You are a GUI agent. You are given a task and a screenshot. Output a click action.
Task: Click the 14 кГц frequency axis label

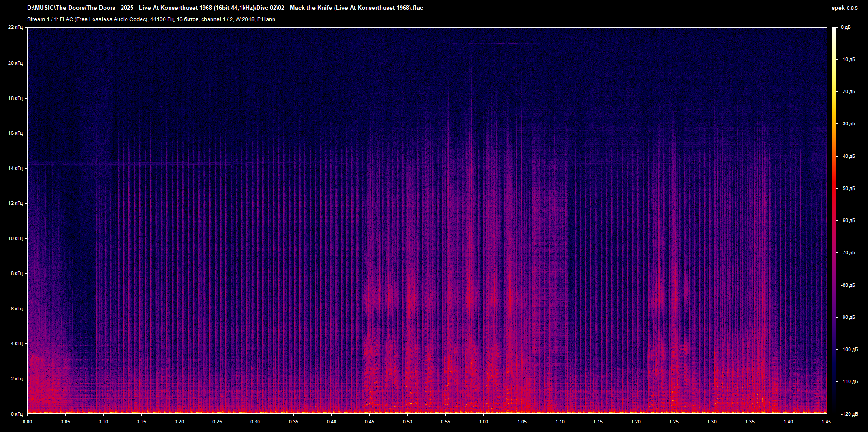pyautogui.click(x=15, y=168)
